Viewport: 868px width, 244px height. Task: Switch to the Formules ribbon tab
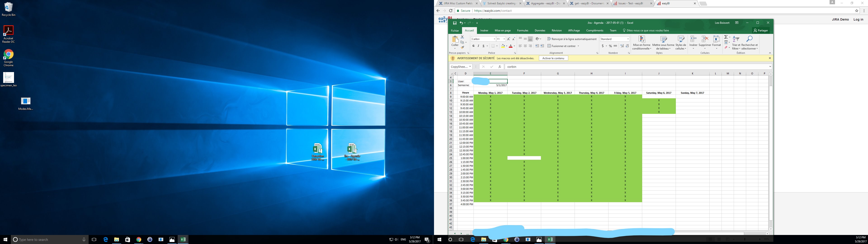523,31
